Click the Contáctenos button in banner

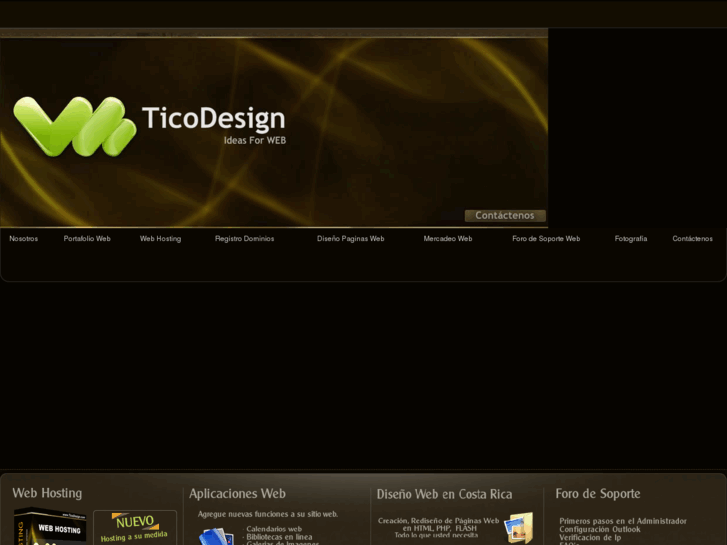pyautogui.click(x=505, y=216)
